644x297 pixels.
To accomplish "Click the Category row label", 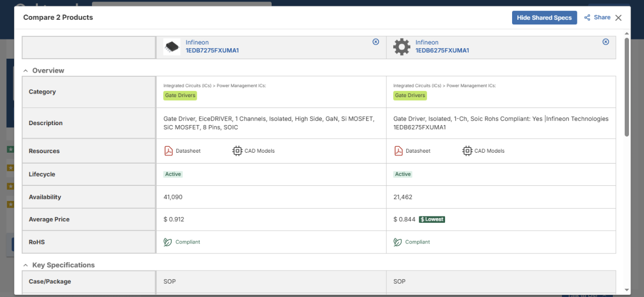I will tap(42, 92).
